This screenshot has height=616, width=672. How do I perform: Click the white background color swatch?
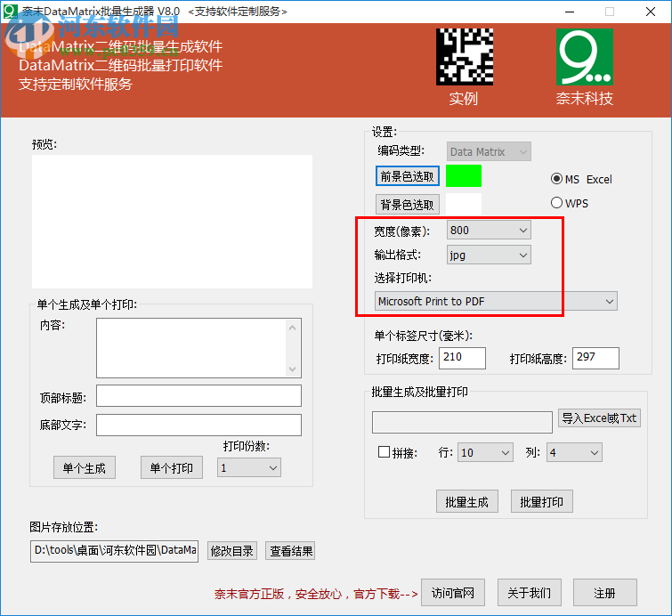pos(464,204)
